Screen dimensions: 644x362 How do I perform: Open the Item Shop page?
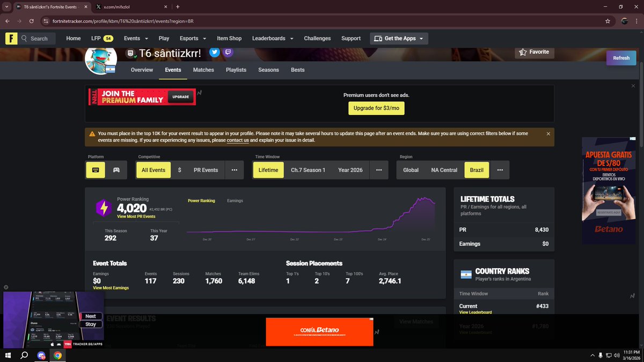[229, 39]
